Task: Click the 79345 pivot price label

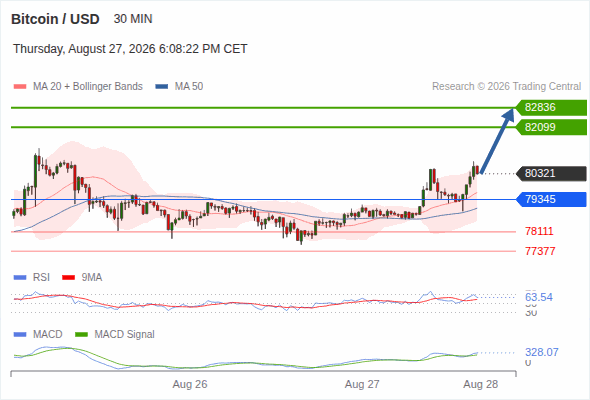Action: (551, 199)
